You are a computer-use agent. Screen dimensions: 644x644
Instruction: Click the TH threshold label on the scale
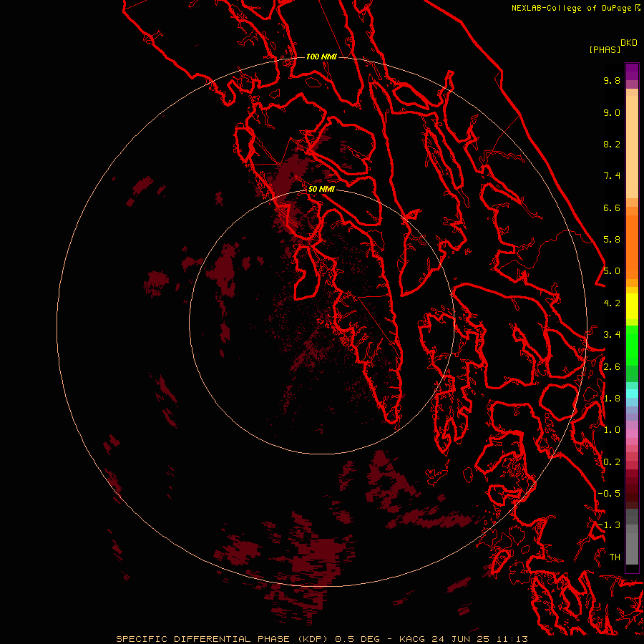click(615, 557)
